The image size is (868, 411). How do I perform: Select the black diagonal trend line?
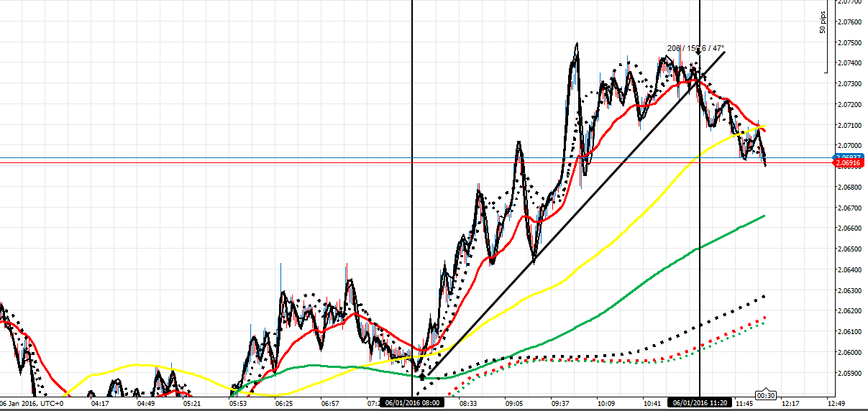(575, 215)
